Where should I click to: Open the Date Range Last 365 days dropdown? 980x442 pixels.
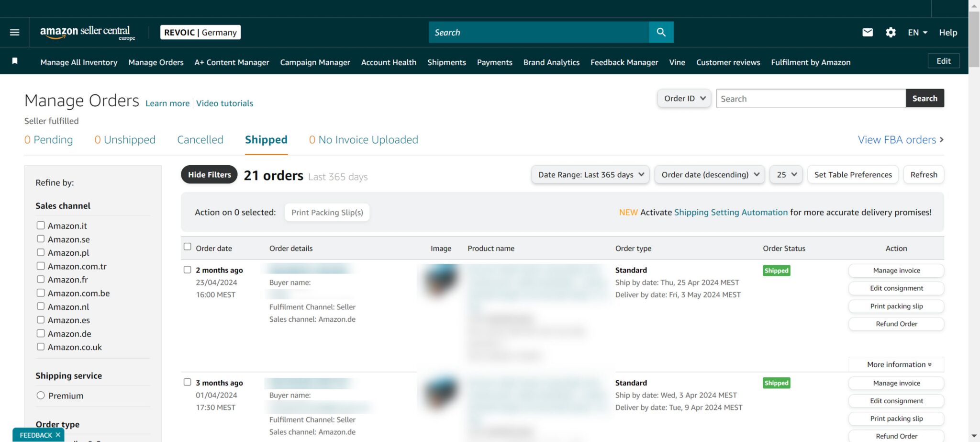591,175
